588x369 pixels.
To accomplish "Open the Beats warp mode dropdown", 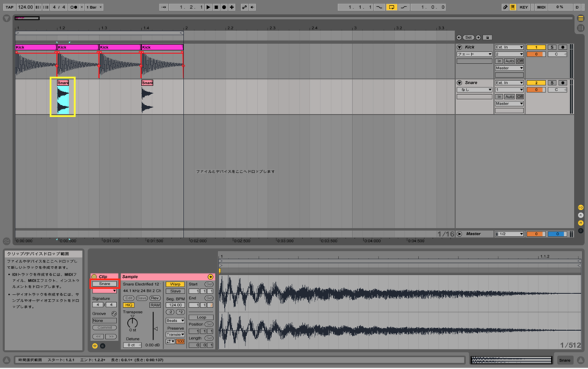I will pyautogui.click(x=175, y=320).
